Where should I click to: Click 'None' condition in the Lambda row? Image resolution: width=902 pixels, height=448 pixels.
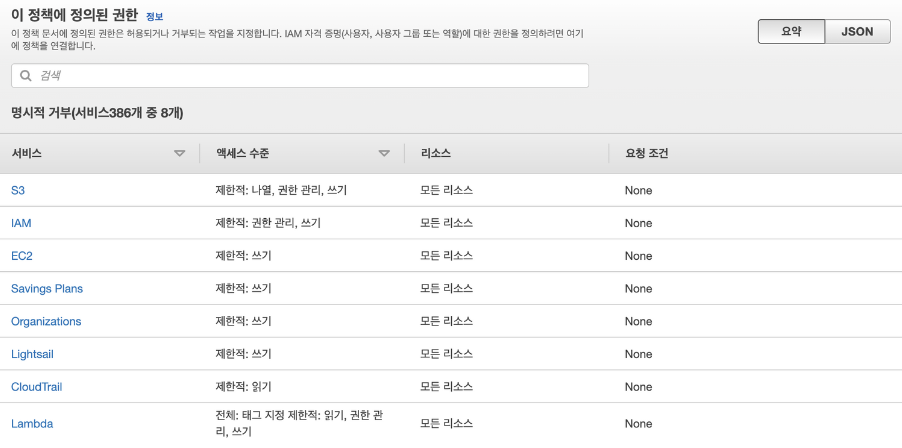(639, 424)
